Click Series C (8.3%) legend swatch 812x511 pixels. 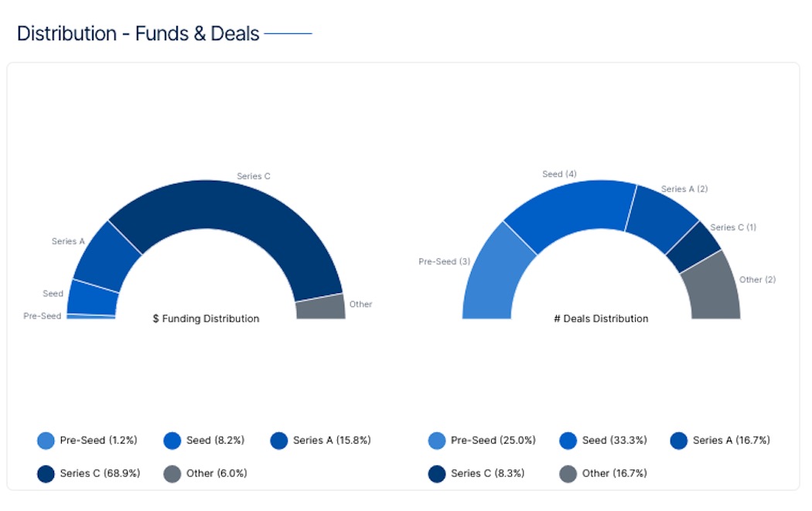coord(437,473)
